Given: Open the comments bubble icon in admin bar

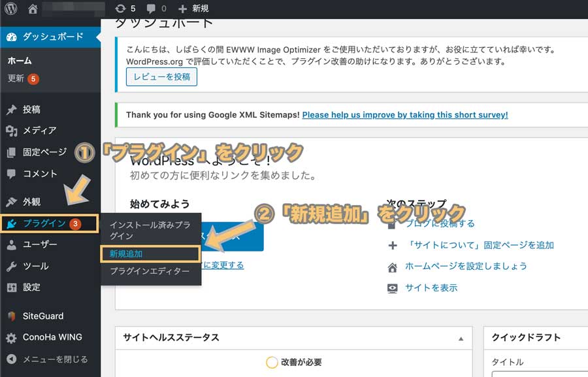Looking at the screenshot, I should coord(151,8).
